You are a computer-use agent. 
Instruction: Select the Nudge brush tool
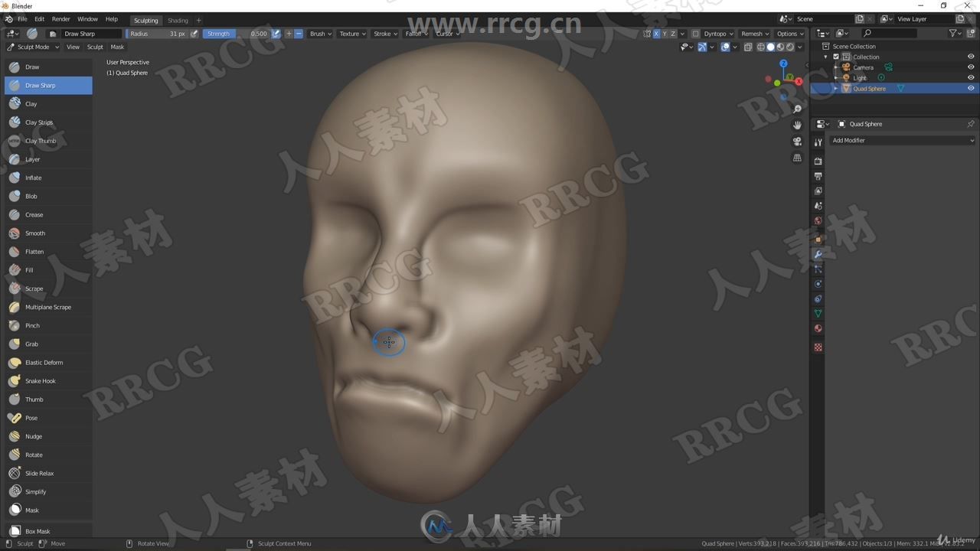pos(48,436)
